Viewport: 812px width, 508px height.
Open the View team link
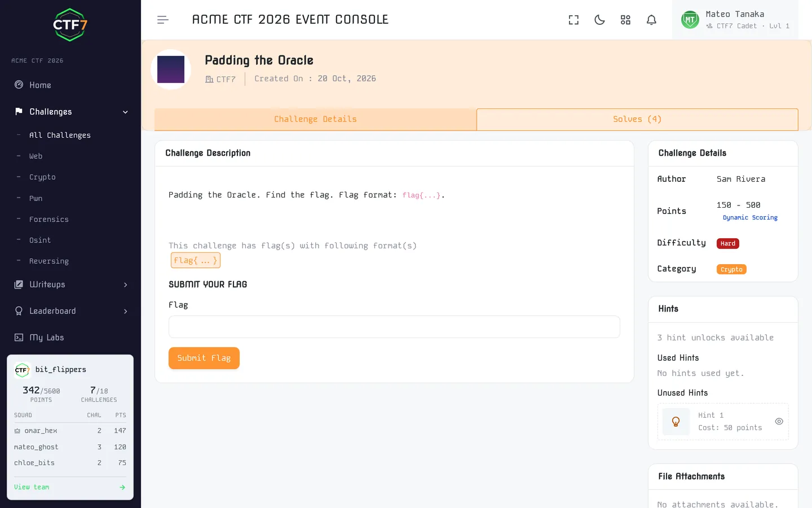click(x=32, y=487)
